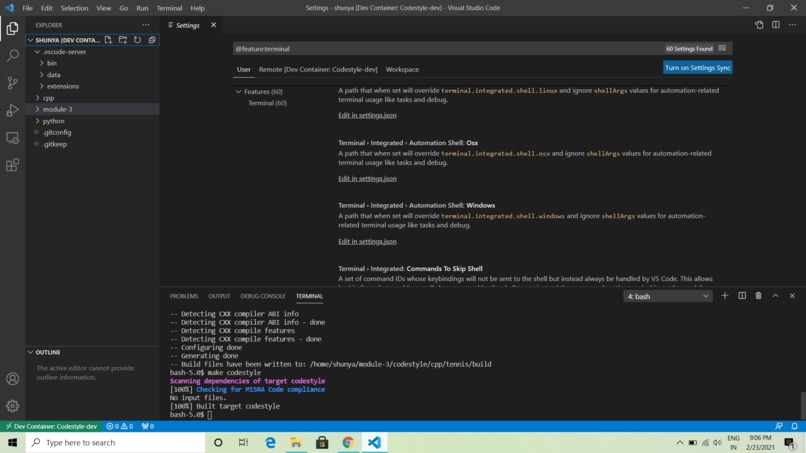The height and width of the screenshot is (453, 806).
Task: Open the notifications bell in status bar
Action: point(794,426)
